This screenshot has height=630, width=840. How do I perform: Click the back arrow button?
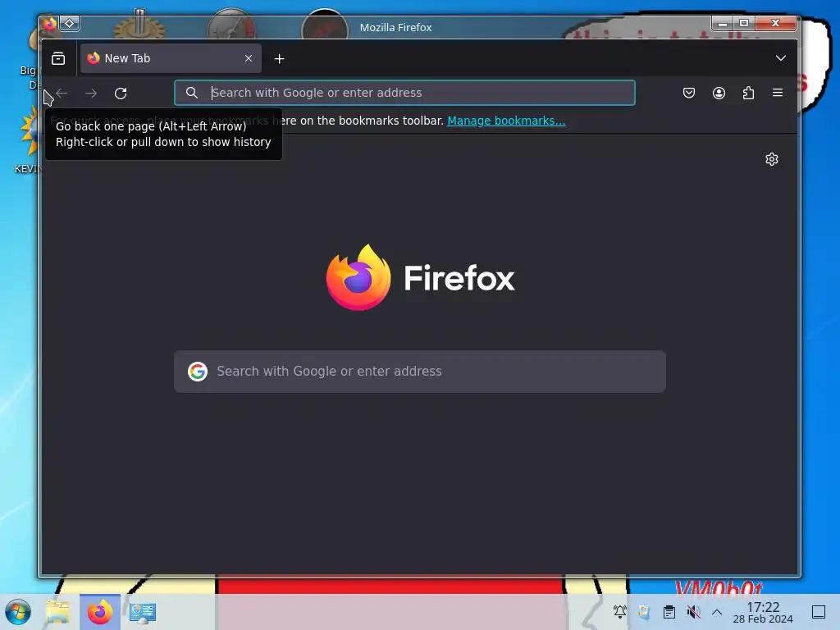click(x=62, y=94)
